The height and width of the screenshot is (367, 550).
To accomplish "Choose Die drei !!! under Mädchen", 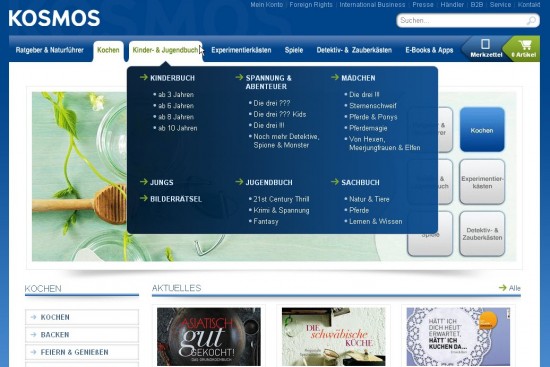I will pyautogui.click(x=364, y=94).
